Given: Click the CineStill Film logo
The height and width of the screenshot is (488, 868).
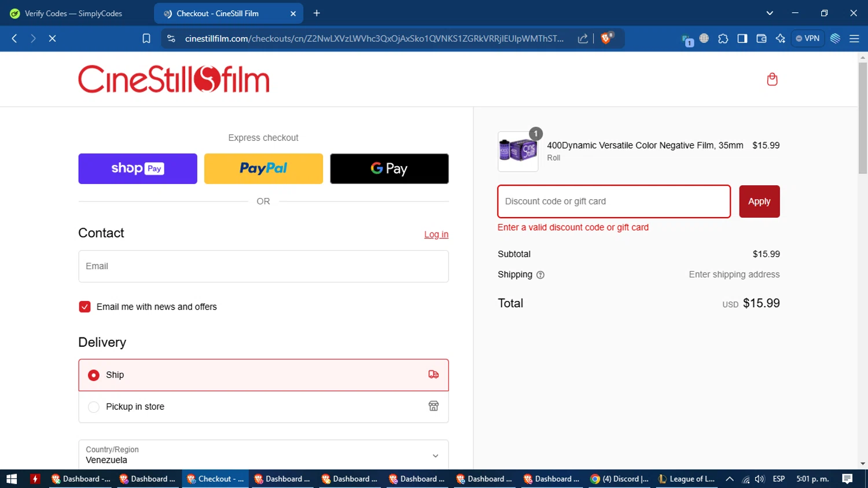Looking at the screenshot, I should click(x=174, y=79).
